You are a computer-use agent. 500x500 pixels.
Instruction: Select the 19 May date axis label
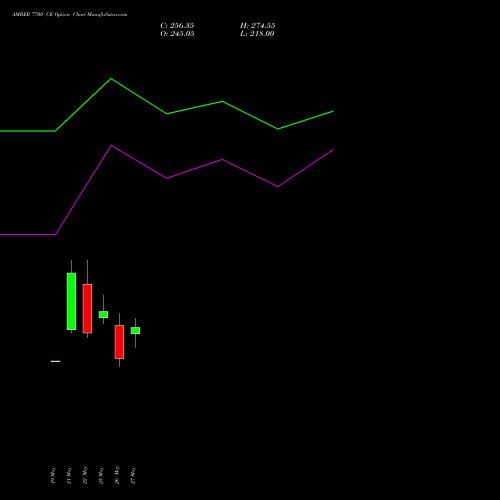tap(53, 475)
